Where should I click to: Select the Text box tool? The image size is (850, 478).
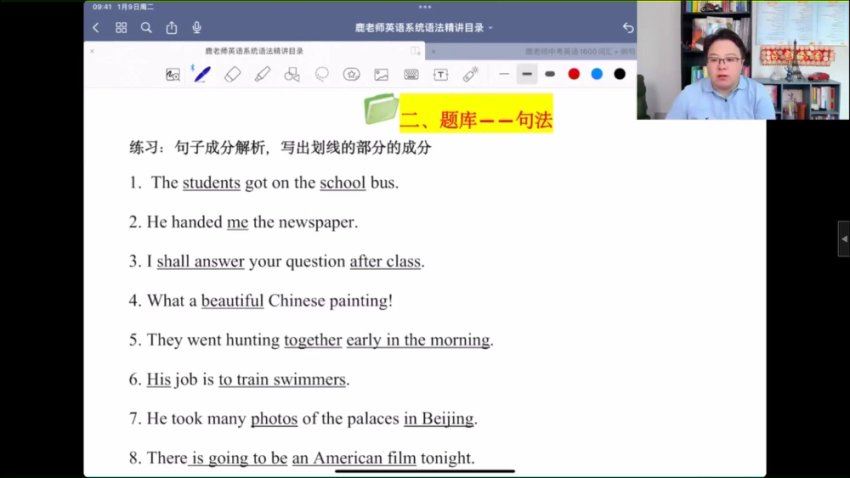point(440,74)
